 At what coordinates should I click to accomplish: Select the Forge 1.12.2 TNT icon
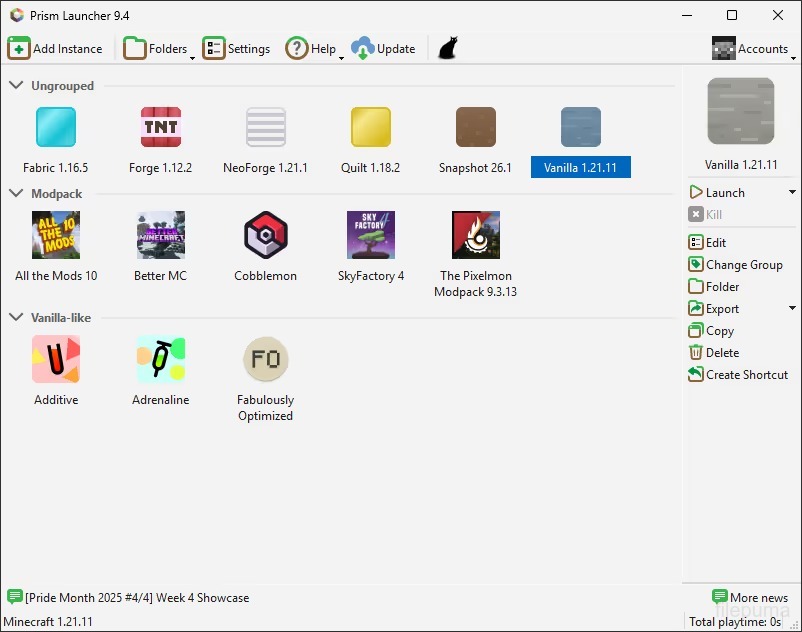(x=160, y=127)
